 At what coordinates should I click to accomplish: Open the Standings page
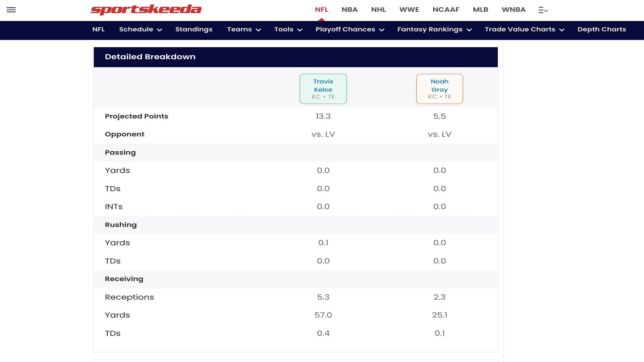pyautogui.click(x=194, y=29)
